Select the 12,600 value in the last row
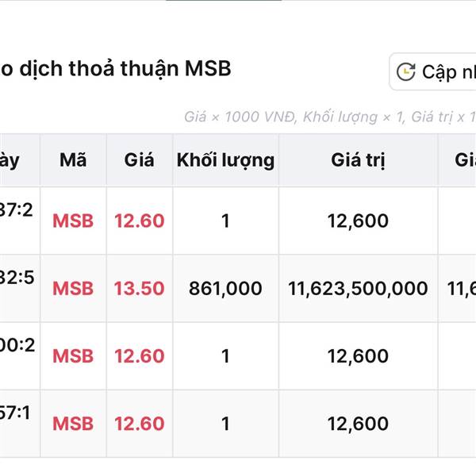The height and width of the screenshot is (476, 476). [x=358, y=424]
